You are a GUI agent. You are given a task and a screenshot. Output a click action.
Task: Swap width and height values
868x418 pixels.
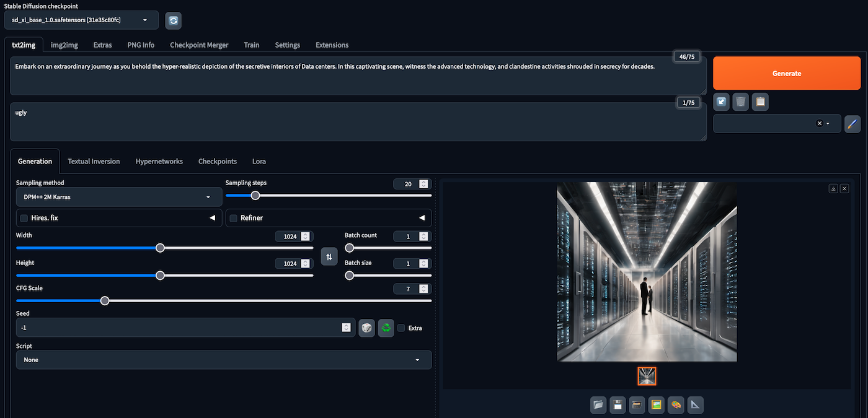click(329, 256)
